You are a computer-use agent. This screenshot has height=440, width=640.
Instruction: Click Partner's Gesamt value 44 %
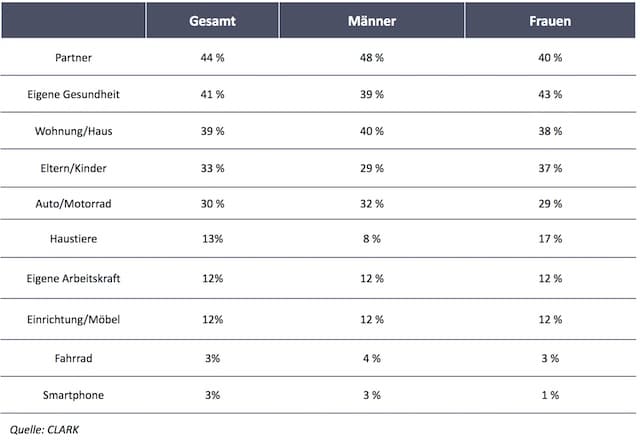(212, 59)
